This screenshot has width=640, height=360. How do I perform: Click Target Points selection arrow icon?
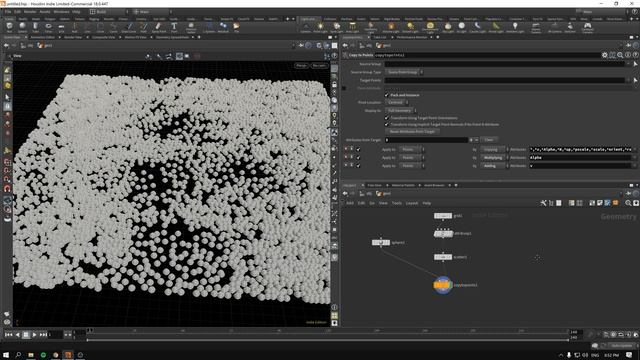pos(635,80)
